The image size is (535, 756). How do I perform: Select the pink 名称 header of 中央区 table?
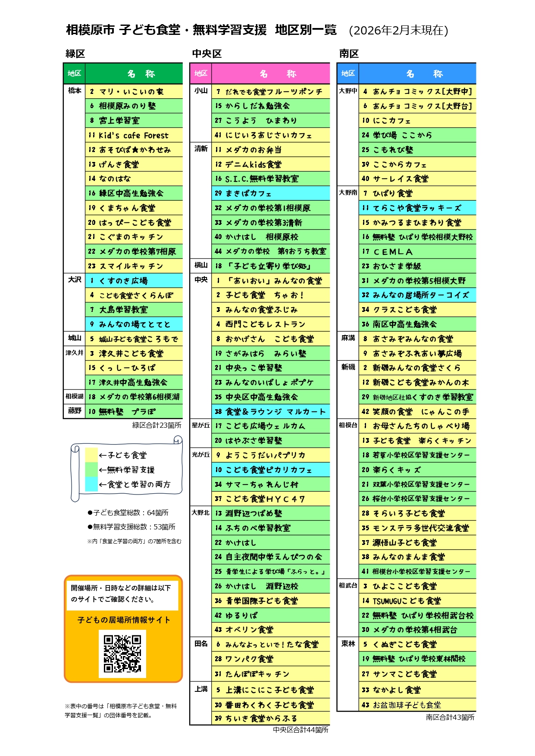(271, 74)
